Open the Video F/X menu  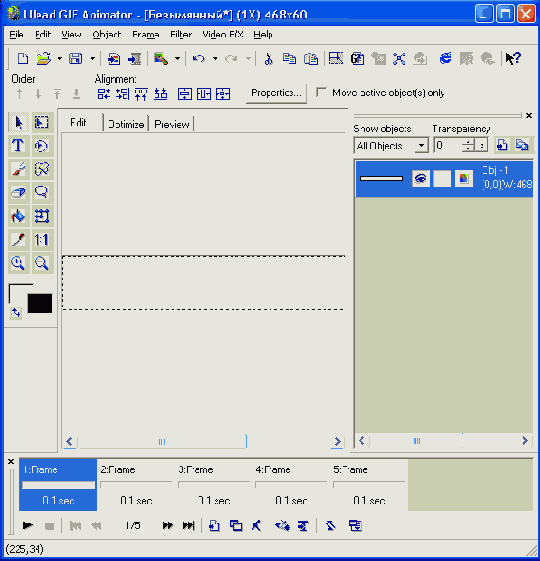(223, 34)
